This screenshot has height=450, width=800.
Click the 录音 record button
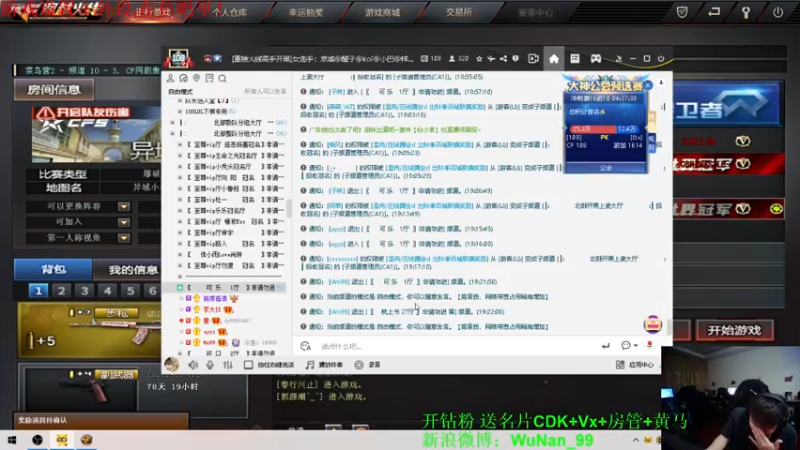coord(368,365)
